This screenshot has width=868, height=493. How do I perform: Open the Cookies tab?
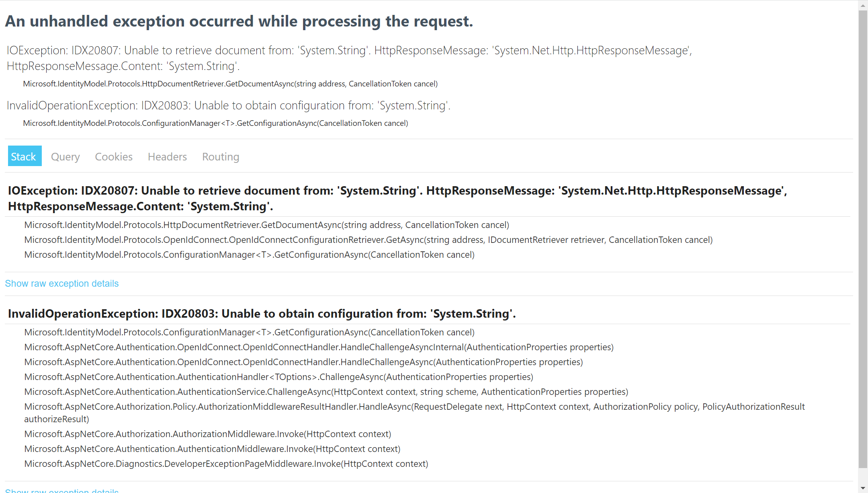[114, 156]
